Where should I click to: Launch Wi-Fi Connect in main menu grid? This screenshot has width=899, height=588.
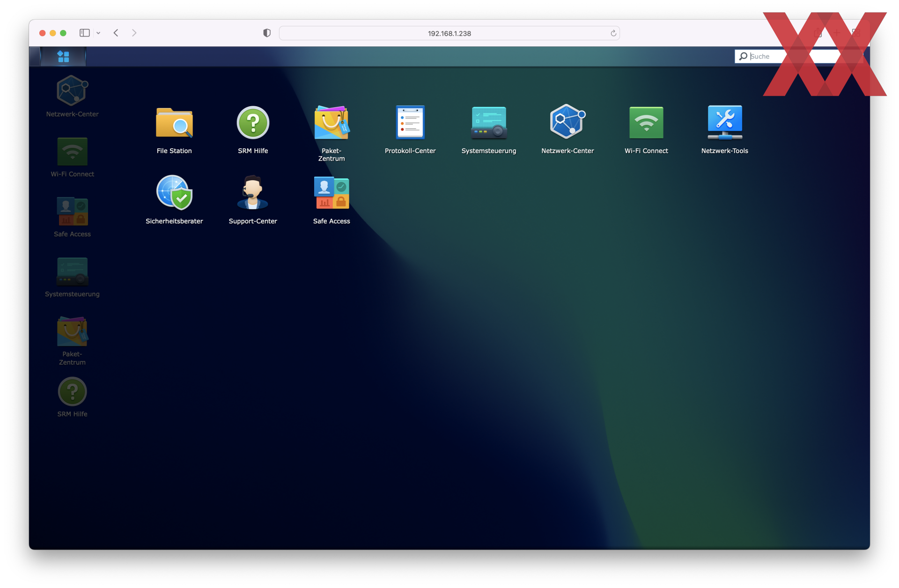tap(646, 130)
